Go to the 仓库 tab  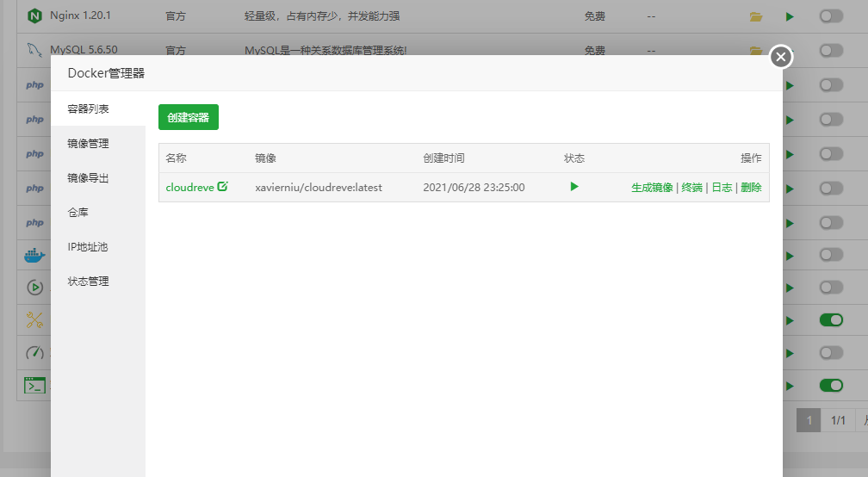[x=98, y=213]
